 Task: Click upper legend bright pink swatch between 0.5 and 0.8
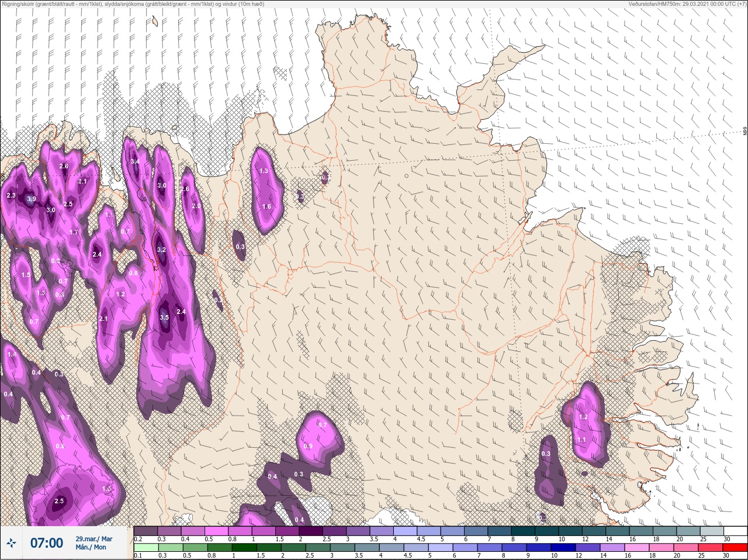tap(216, 531)
